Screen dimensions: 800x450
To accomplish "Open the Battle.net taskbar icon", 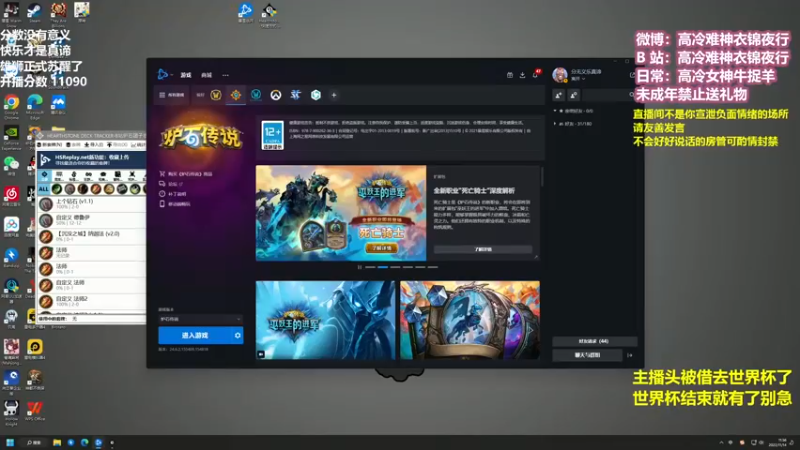I will [x=98, y=442].
